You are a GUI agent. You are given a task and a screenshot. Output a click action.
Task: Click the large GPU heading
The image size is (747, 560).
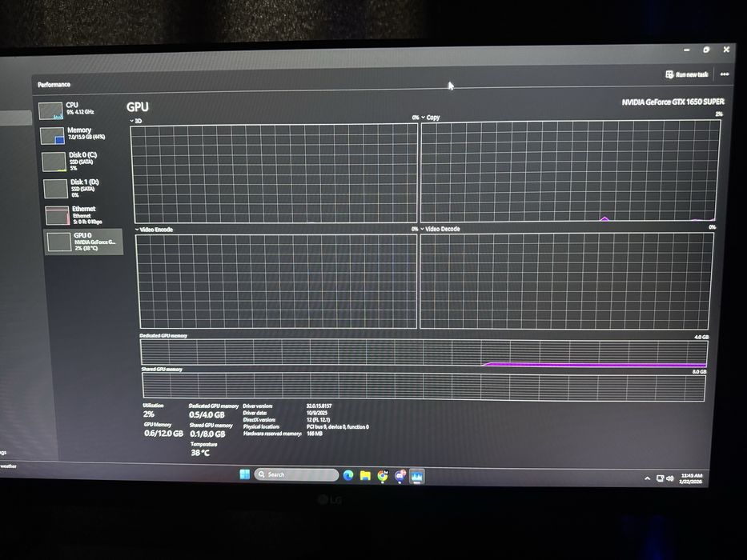point(138,106)
